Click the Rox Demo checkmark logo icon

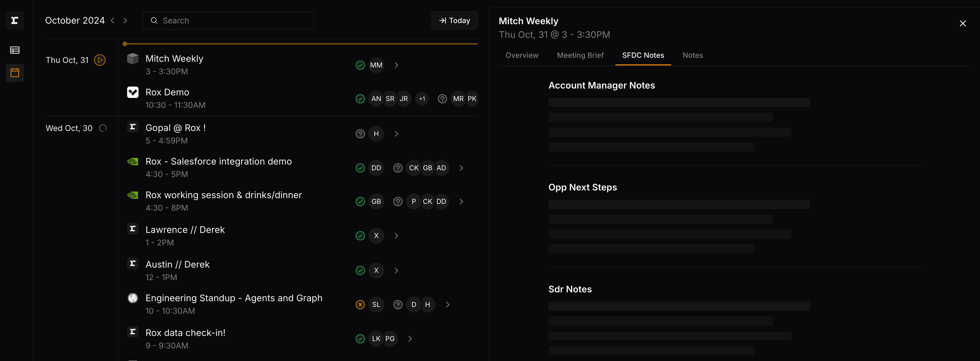133,92
